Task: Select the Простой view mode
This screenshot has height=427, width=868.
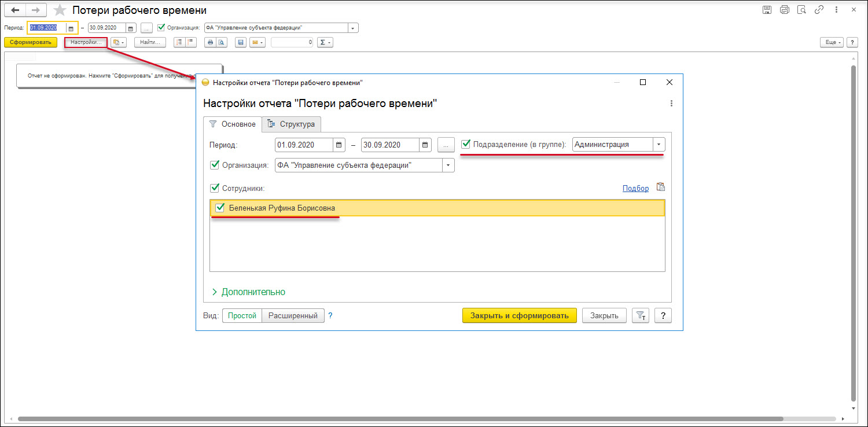Action: click(x=242, y=315)
